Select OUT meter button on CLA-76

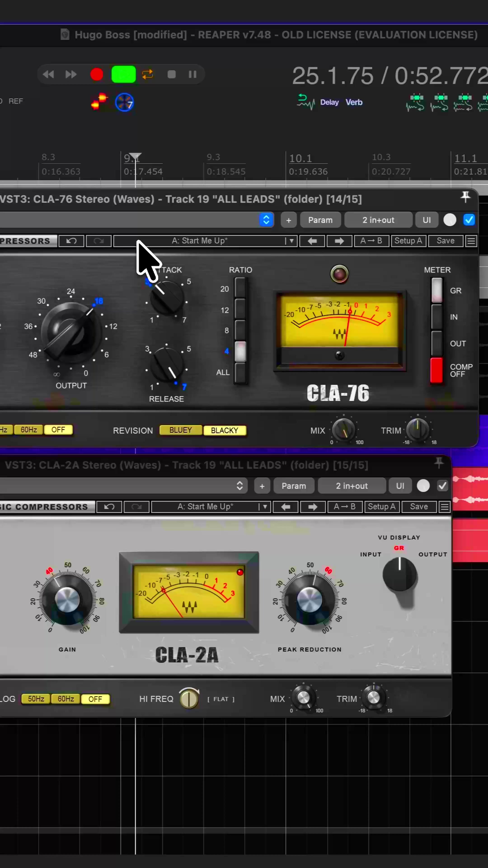[437, 343]
